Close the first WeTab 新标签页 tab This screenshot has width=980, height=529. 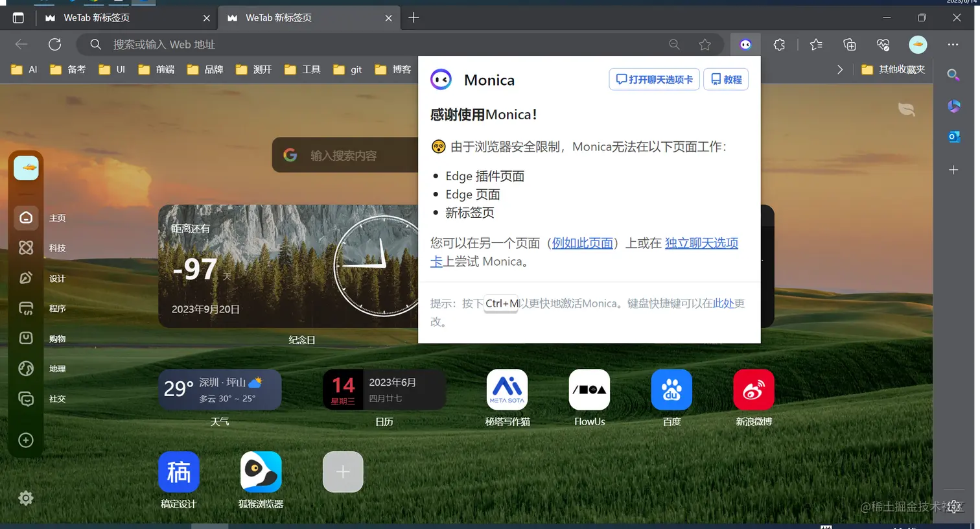207,18
